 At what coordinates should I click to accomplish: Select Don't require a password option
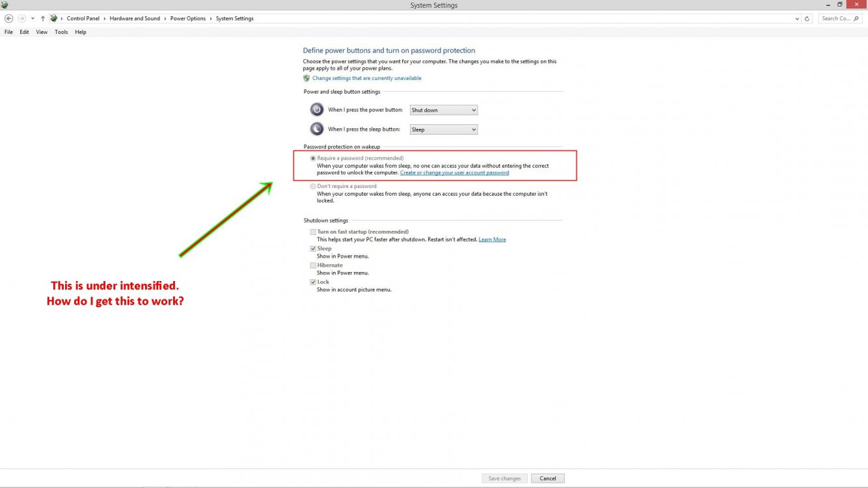[x=313, y=186]
